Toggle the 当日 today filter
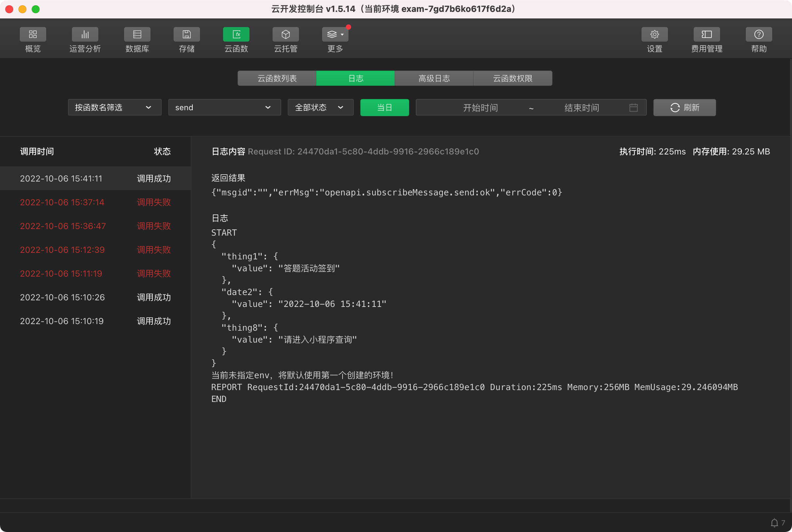792x532 pixels. pyautogui.click(x=384, y=108)
